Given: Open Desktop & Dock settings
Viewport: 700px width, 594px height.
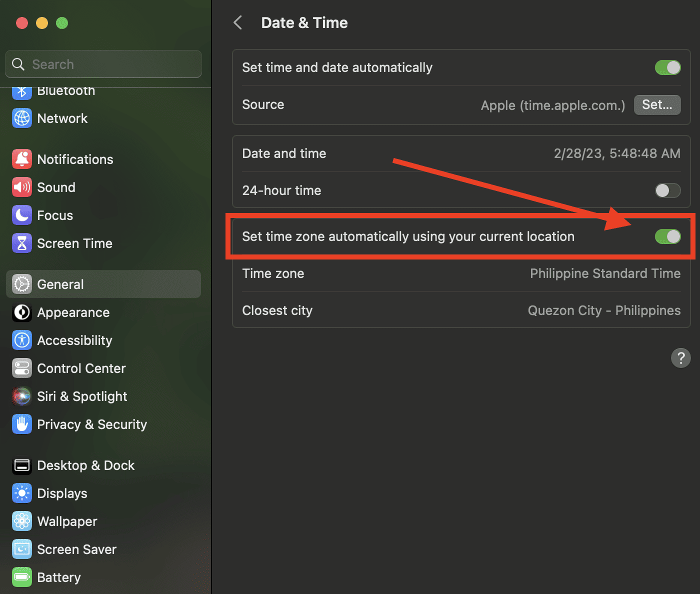Looking at the screenshot, I should (x=85, y=465).
